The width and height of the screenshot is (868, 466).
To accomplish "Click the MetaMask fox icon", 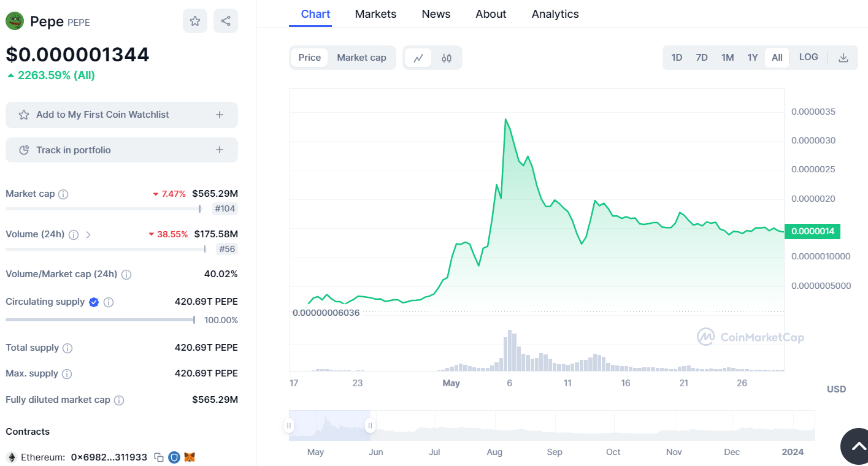I will [190, 457].
